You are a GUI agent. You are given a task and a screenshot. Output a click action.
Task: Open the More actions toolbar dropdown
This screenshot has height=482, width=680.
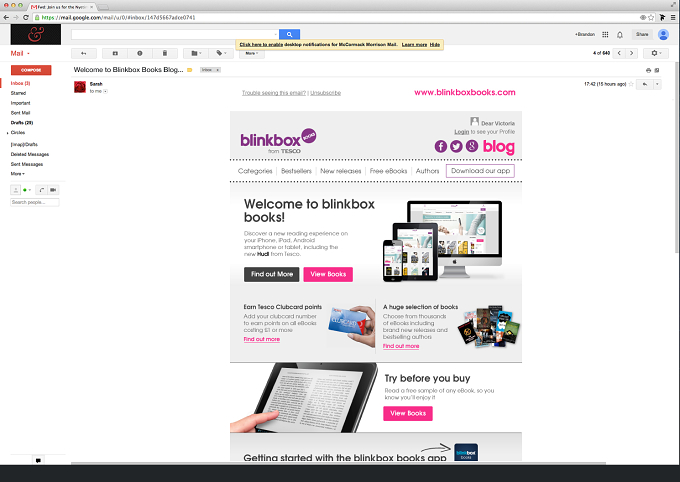point(252,53)
